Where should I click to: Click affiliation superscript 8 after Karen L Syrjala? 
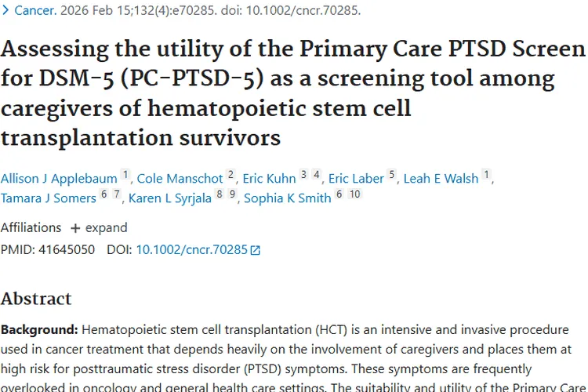[220, 194]
